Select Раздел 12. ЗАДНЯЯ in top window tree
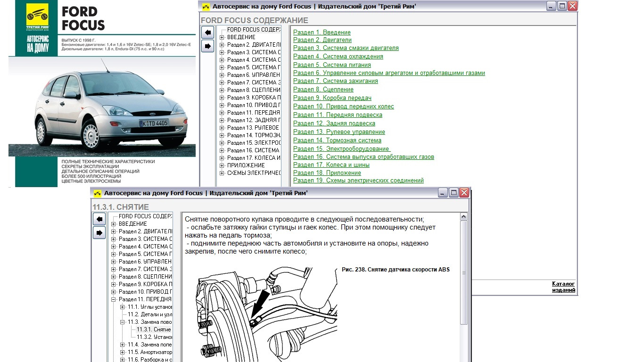 [254, 120]
